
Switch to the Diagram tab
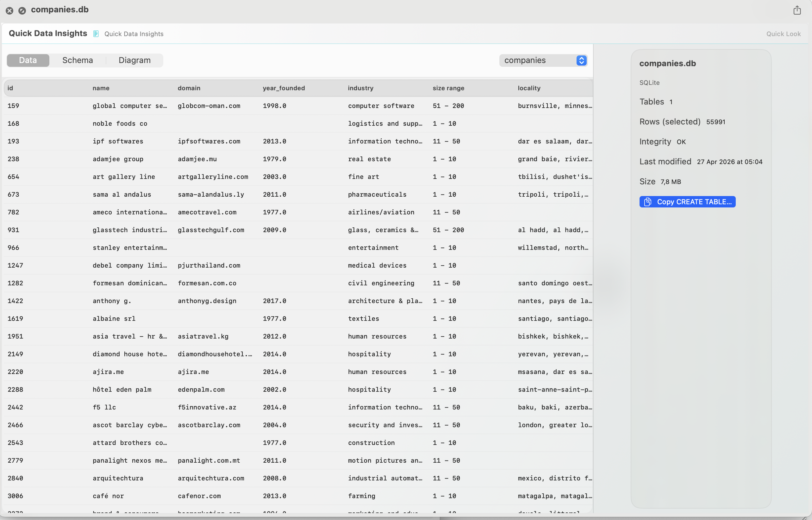click(x=134, y=60)
